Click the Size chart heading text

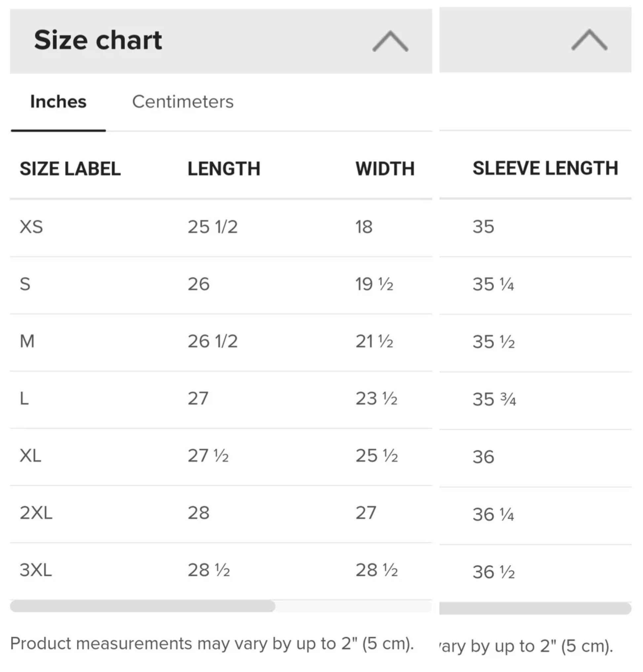(x=98, y=40)
